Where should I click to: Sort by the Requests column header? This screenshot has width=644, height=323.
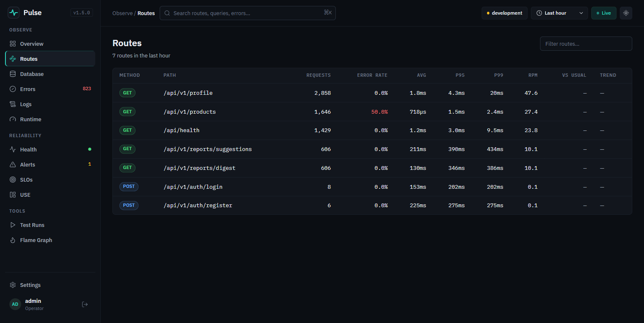(318, 76)
